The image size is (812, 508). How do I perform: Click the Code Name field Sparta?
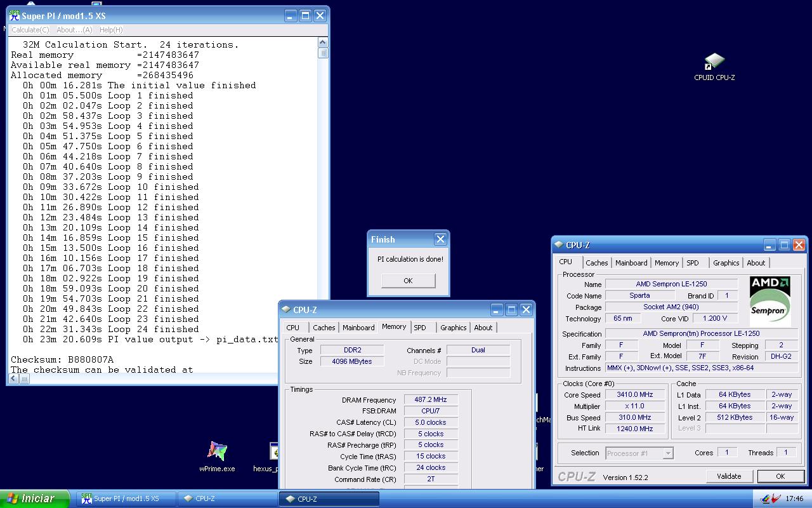click(639, 296)
